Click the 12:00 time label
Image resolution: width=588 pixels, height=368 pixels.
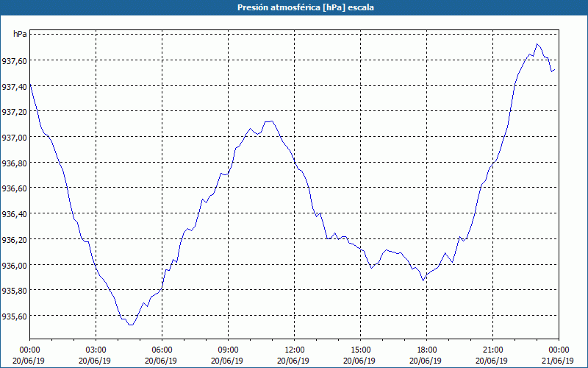pos(295,350)
